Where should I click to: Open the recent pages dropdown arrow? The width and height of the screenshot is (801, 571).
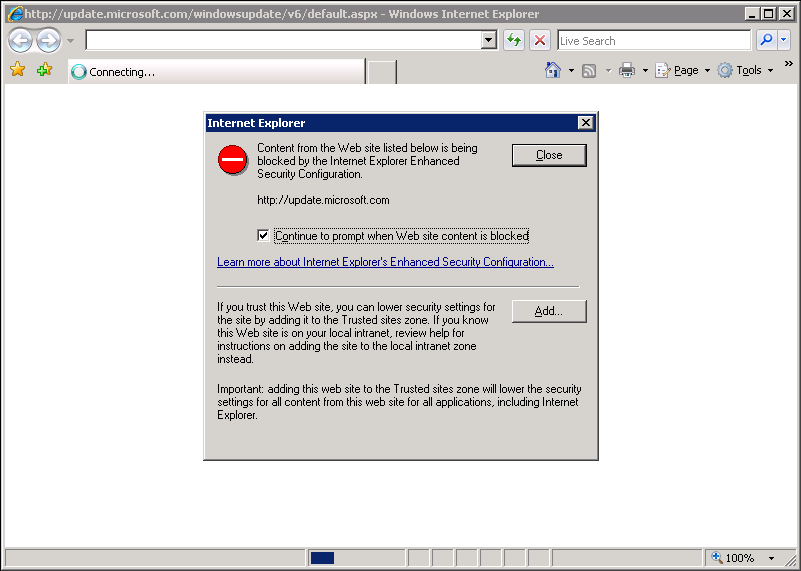coord(70,40)
